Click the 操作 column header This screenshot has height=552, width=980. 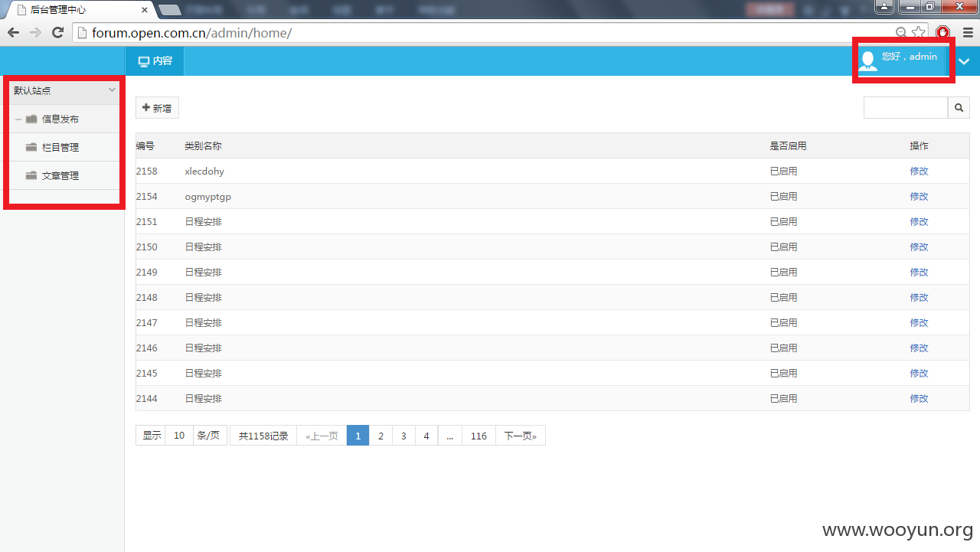[919, 145]
